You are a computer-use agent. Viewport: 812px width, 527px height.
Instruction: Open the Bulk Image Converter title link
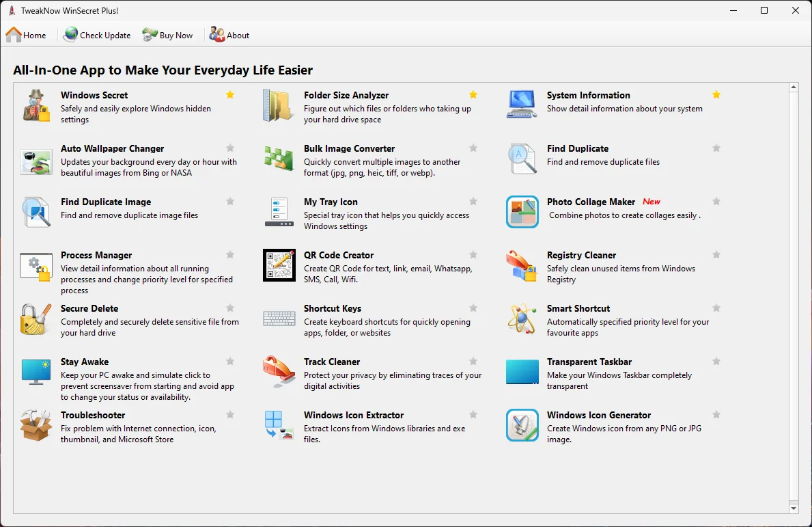click(349, 148)
